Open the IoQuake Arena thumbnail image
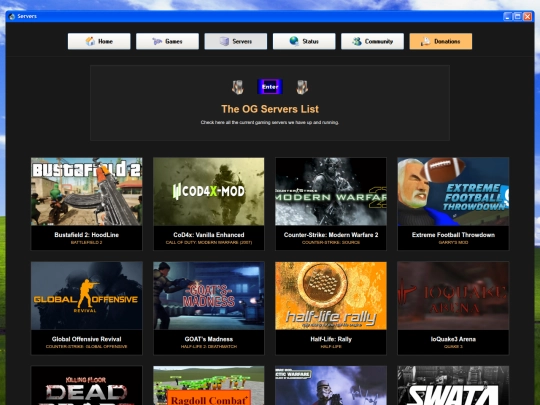This screenshot has height=405, width=540. [453, 295]
